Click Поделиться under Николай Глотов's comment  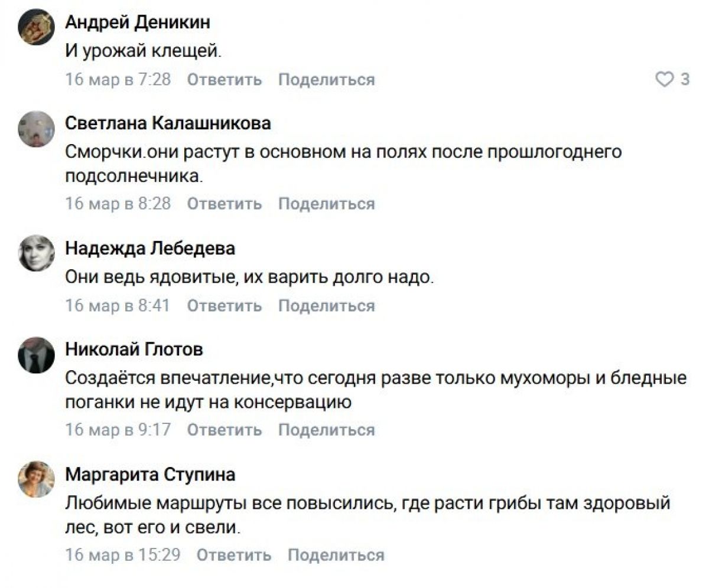click(x=326, y=430)
